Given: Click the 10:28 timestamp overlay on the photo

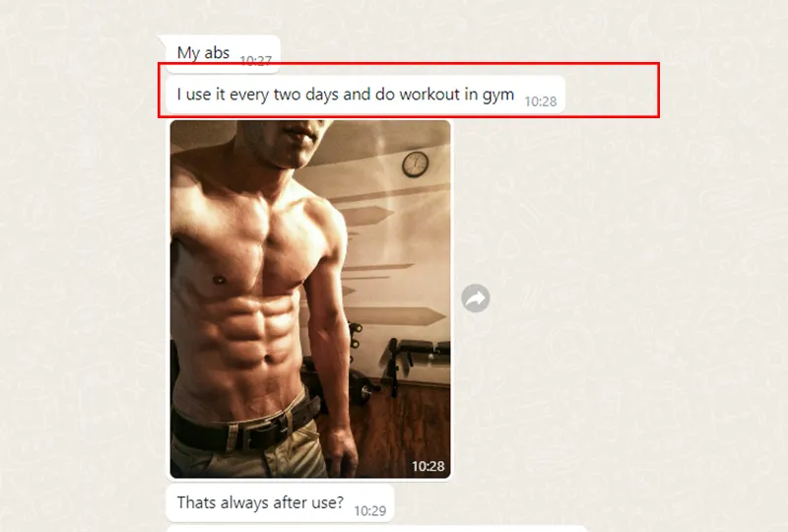Looking at the screenshot, I should (428, 466).
